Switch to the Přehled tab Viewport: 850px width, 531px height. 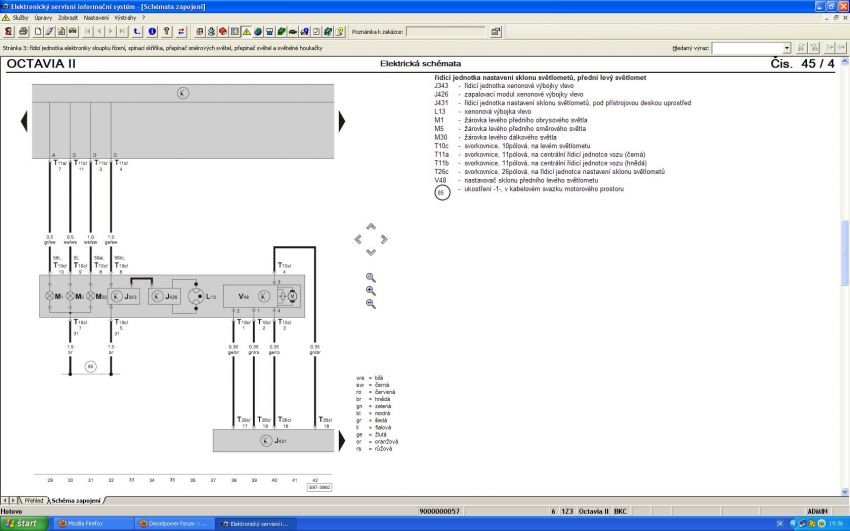click(33, 501)
